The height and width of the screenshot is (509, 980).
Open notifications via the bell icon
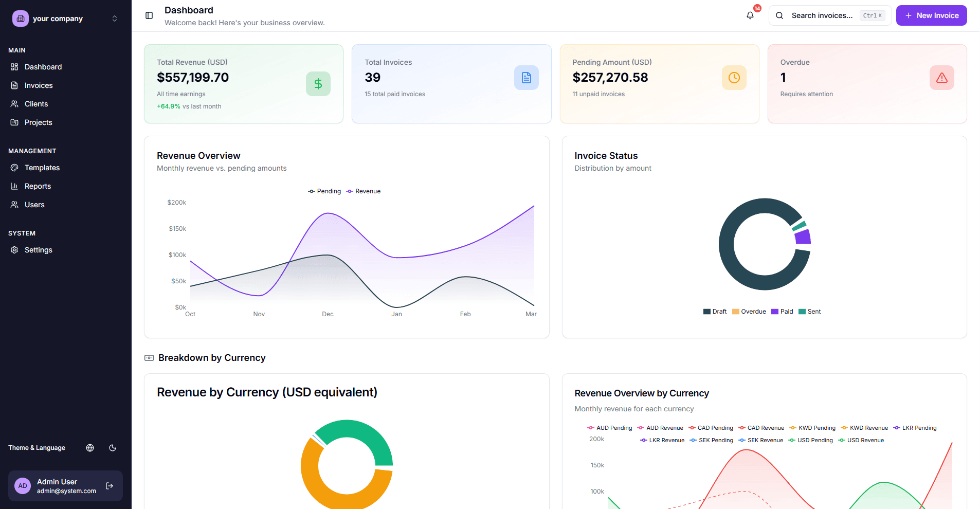pos(750,15)
